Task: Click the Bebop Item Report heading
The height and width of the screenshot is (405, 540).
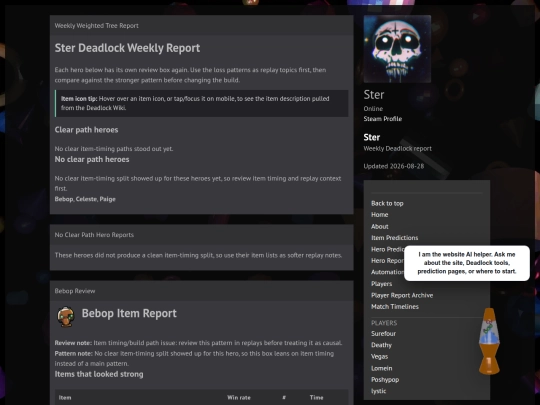Action: coord(129,313)
